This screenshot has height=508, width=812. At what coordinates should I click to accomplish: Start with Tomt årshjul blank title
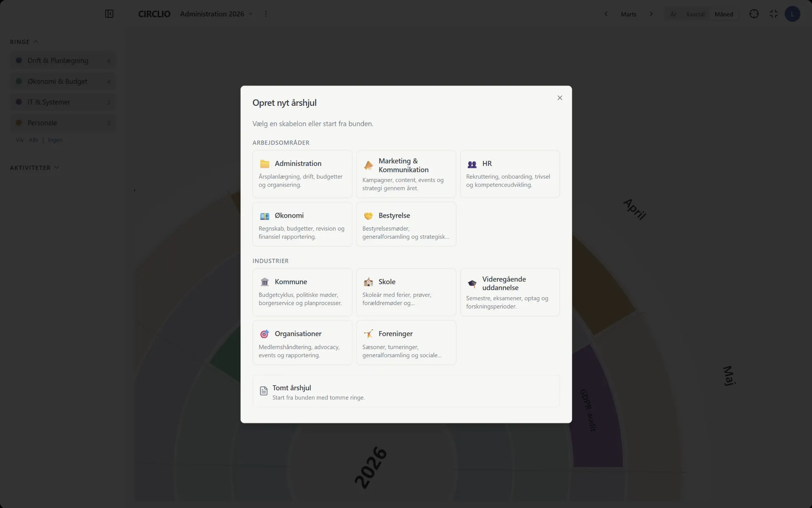click(292, 388)
